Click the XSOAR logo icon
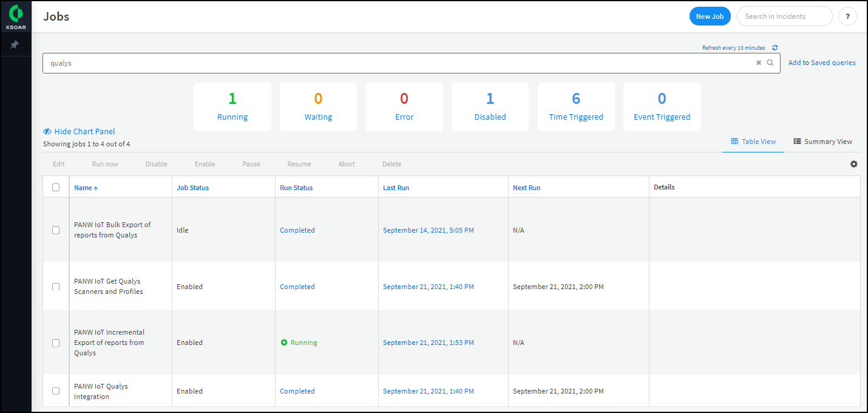The width and height of the screenshot is (868, 413). pos(16,13)
